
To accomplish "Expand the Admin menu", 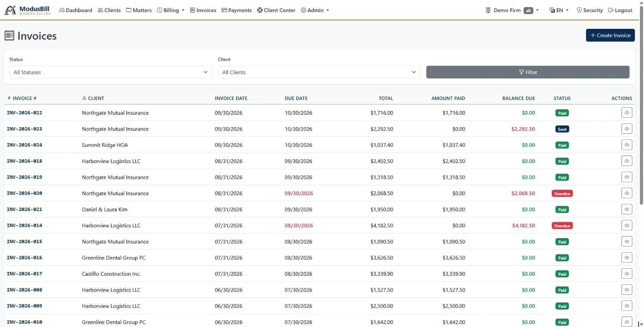I will point(315,10).
